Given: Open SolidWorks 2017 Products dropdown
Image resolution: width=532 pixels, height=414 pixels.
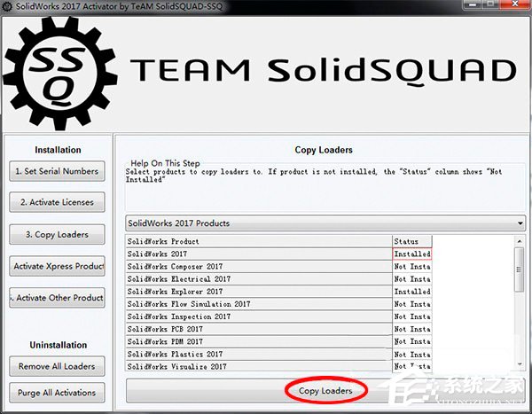Looking at the screenshot, I should pos(325,223).
